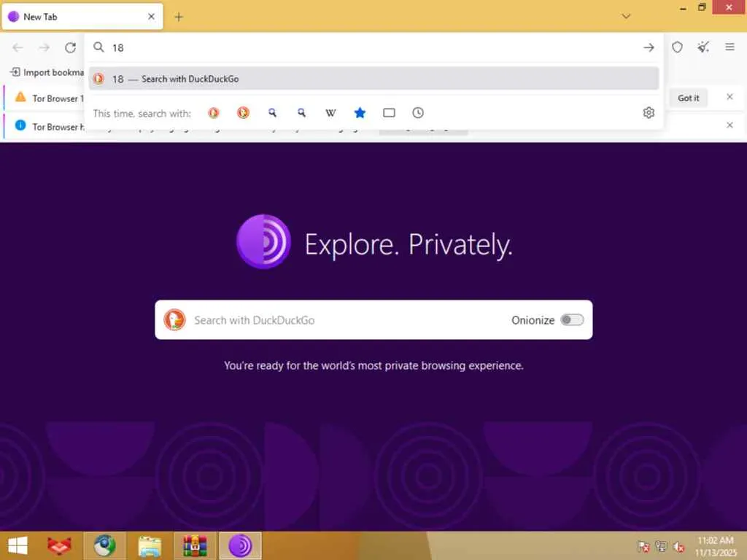Toggle the Onionize switch
Image resolution: width=747 pixels, height=560 pixels.
[572, 320]
